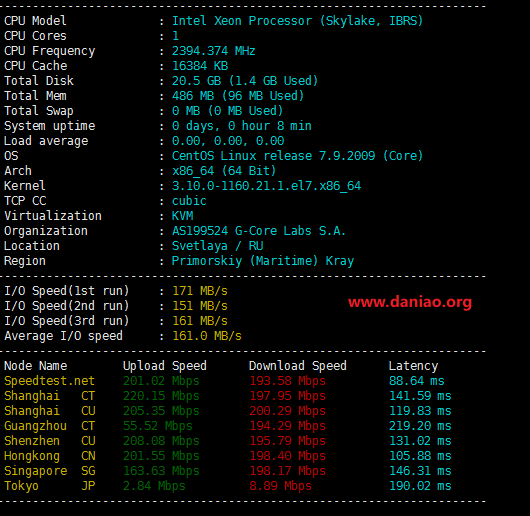
Task: Click the KVM virtualization value
Action: tap(183, 216)
